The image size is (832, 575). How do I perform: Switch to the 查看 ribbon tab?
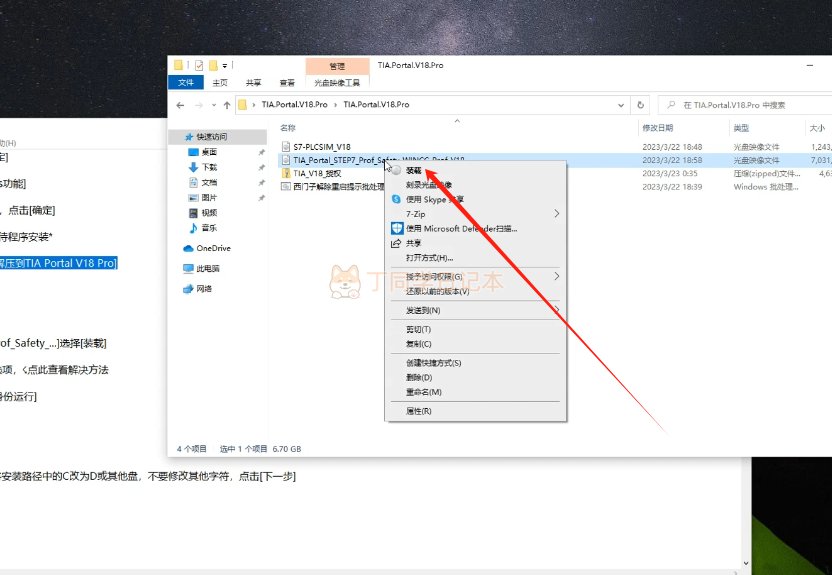coord(287,82)
